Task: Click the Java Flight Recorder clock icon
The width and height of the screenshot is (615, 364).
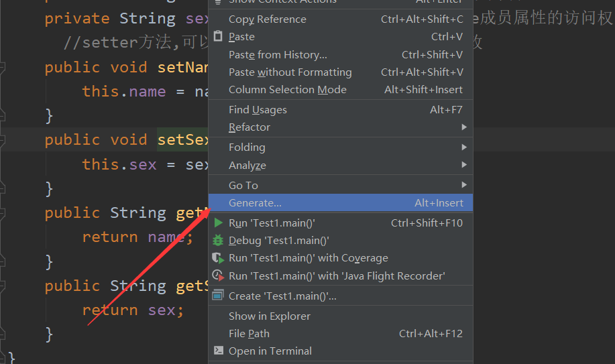Action: click(218, 276)
